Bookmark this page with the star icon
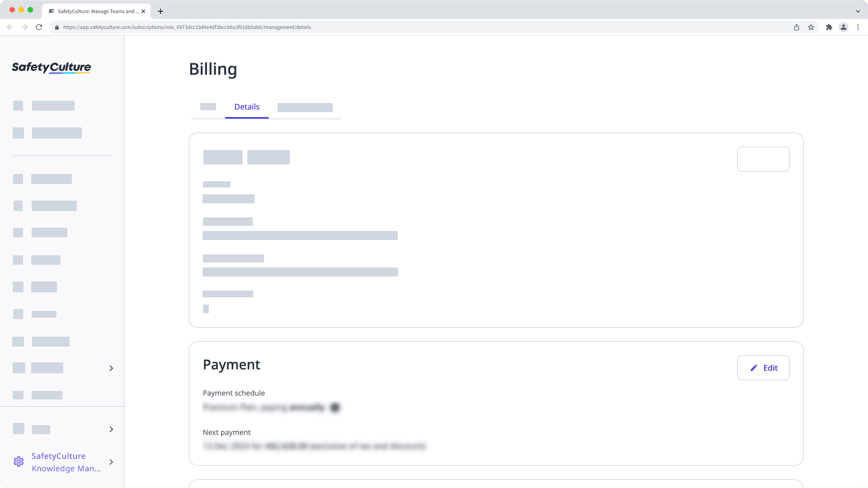The image size is (868, 488). pyautogui.click(x=811, y=27)
